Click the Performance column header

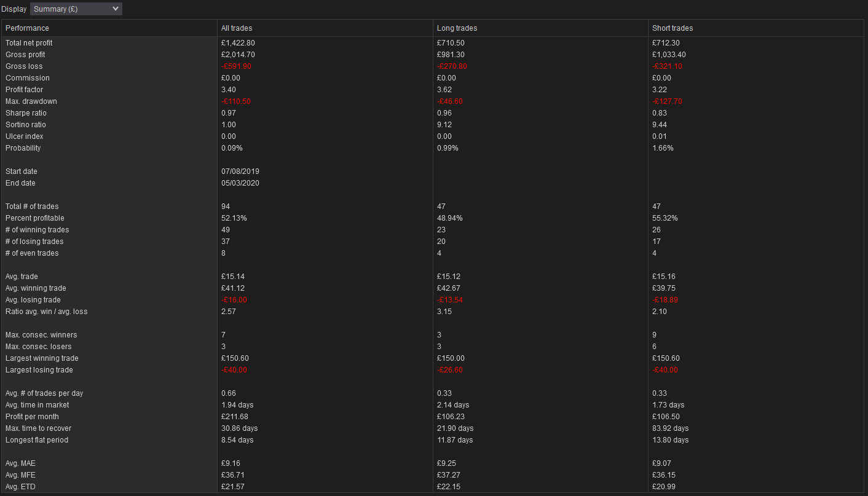(x=27, y=28)
